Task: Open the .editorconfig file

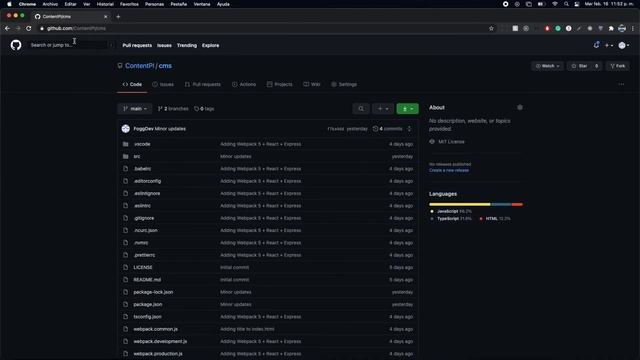Action: 147,181
